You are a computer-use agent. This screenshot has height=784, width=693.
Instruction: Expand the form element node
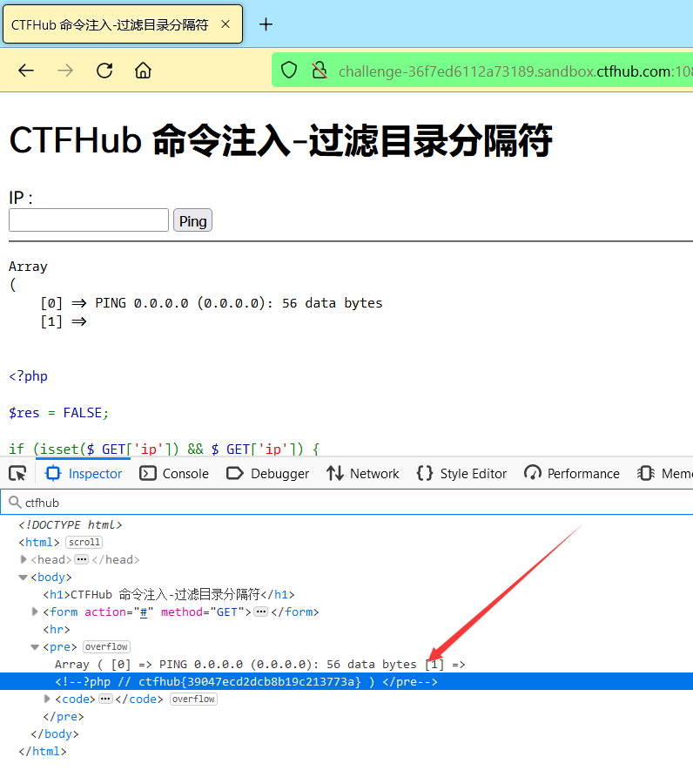pos(35,612)
